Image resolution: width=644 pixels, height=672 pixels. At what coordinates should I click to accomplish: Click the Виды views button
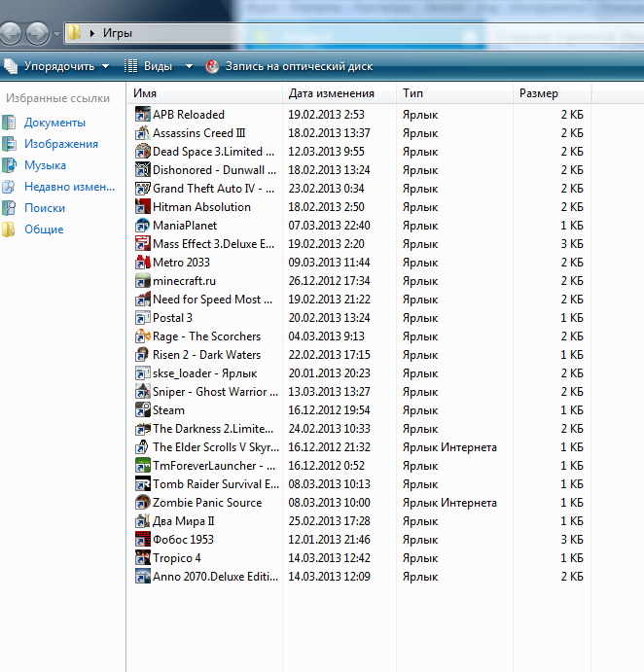coord(149,66)
